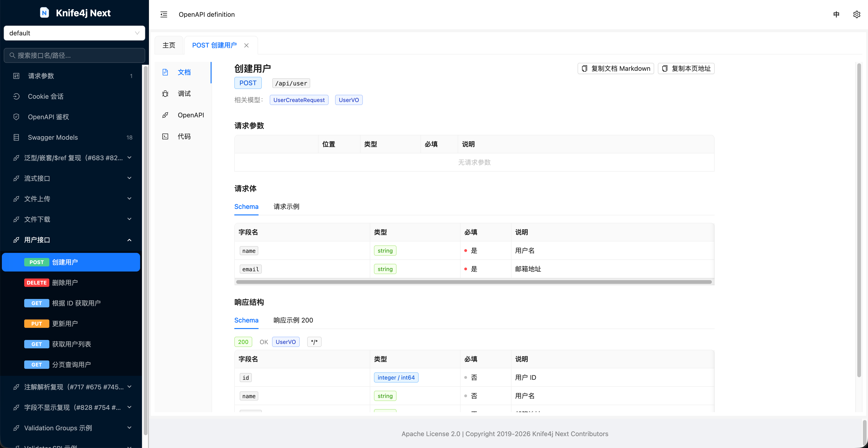Viewport: 868px width, 448px height.
Task: Open the 请求示例 tab
Action: coord(286,207)
